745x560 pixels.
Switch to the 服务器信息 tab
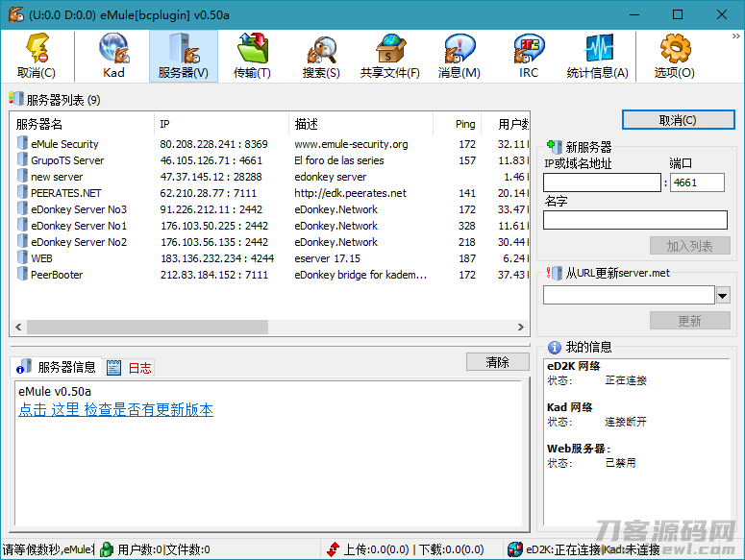tap(57, 367)
